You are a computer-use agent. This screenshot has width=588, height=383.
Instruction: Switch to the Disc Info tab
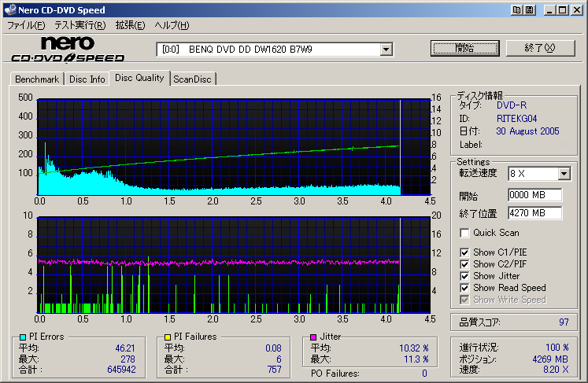click(x=87, y=79)
